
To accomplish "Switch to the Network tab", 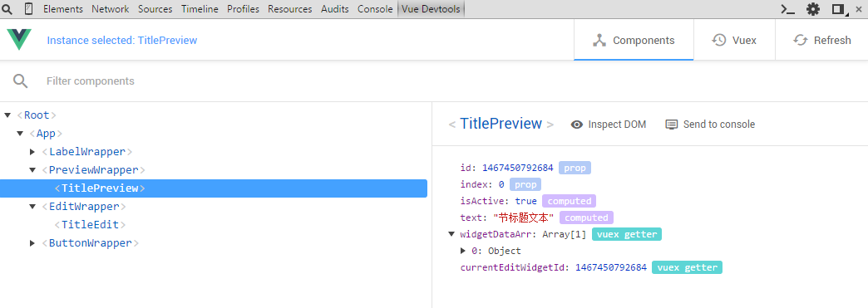I will (110, 9).
